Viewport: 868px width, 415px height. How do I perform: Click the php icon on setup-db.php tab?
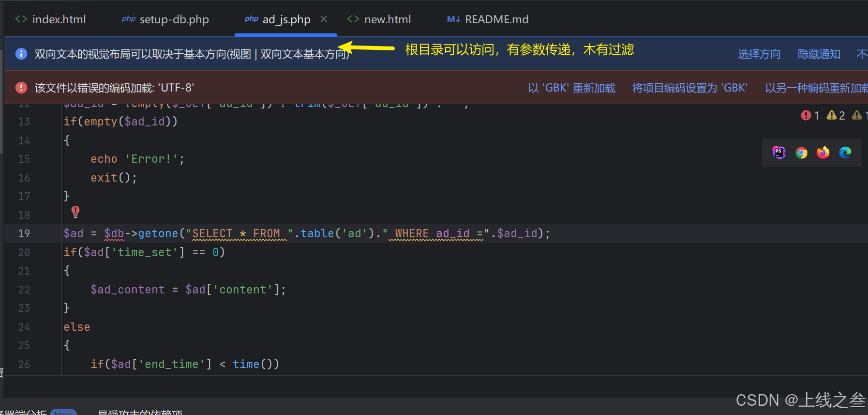pyautogui.click(x=129, y=19)
